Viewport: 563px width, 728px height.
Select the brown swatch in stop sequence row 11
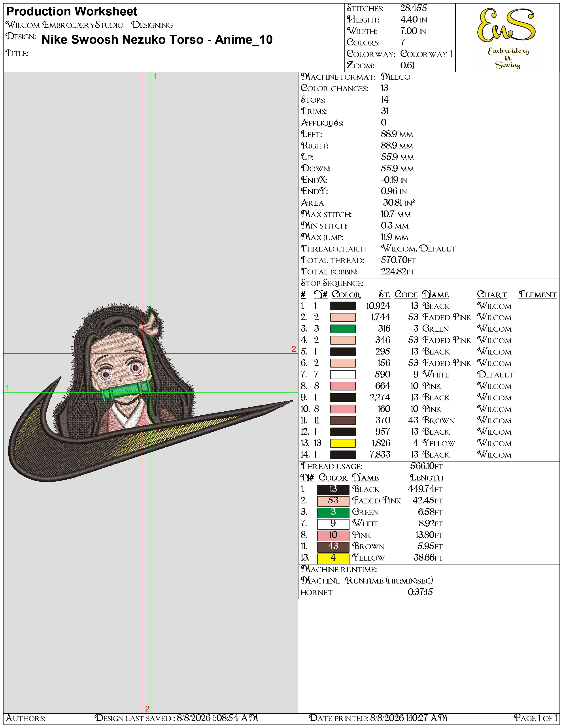(343, 420)
